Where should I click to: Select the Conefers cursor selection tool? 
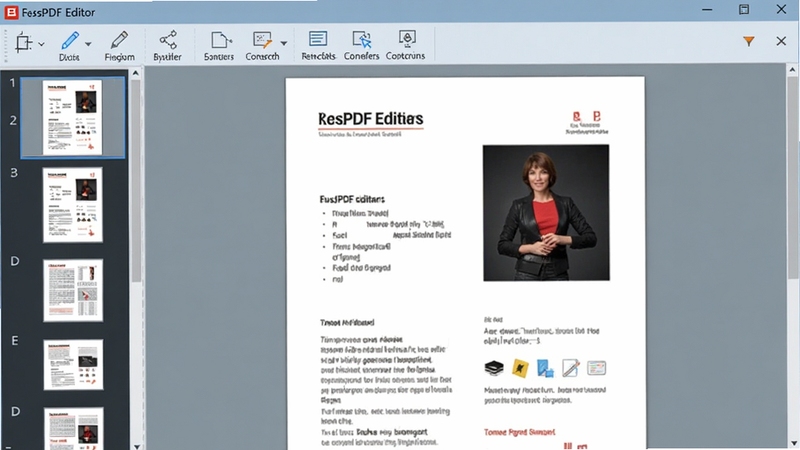pos(362,39)
